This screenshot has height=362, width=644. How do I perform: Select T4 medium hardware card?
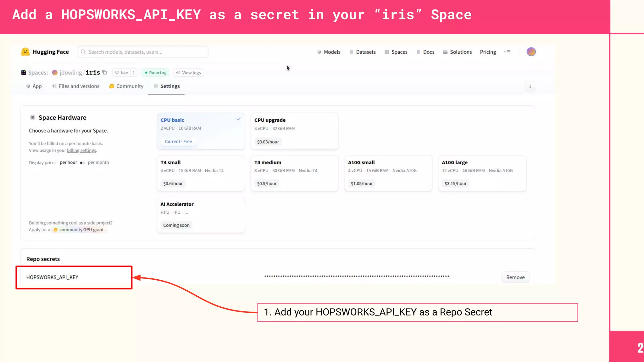(x=294, y=173)
